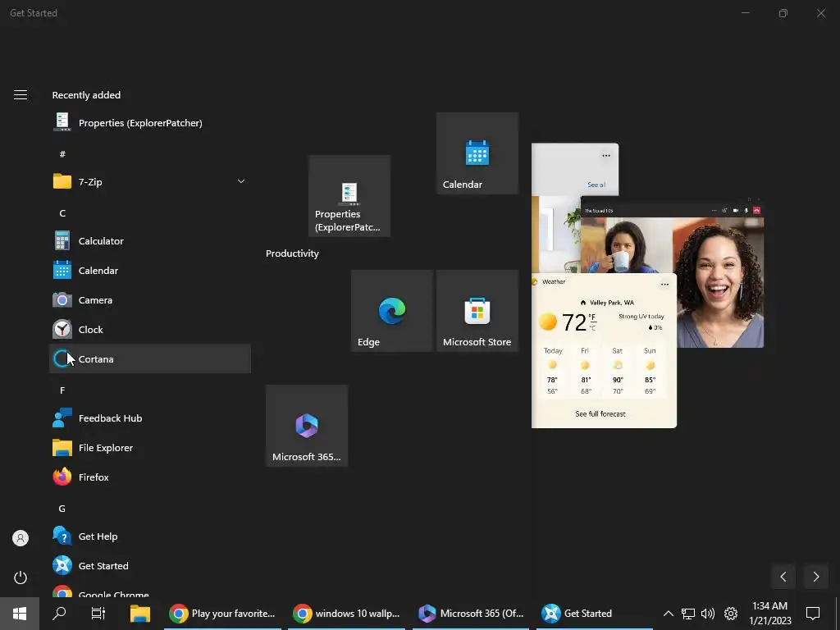
Task: Open the network status tray icon
Action: click(x=688, y=614)
